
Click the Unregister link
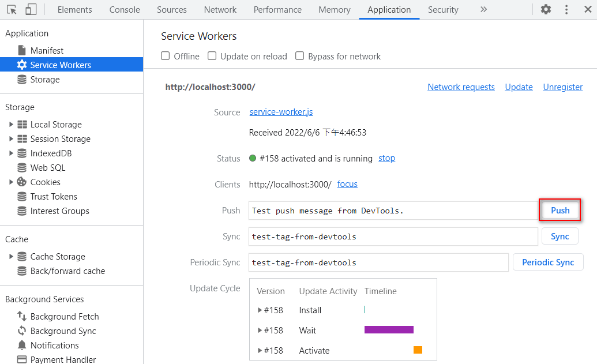562,87
